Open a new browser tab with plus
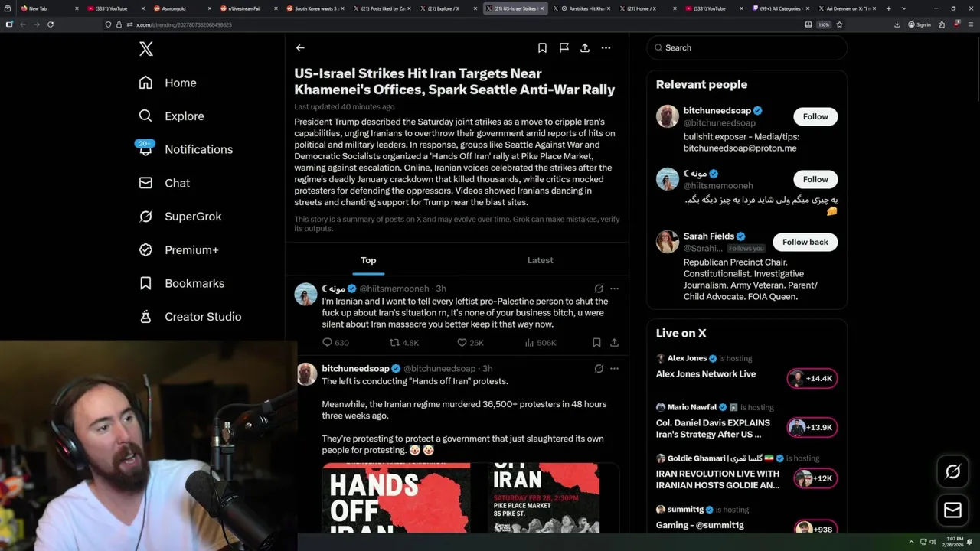980x551 pixels. [888, 8]
